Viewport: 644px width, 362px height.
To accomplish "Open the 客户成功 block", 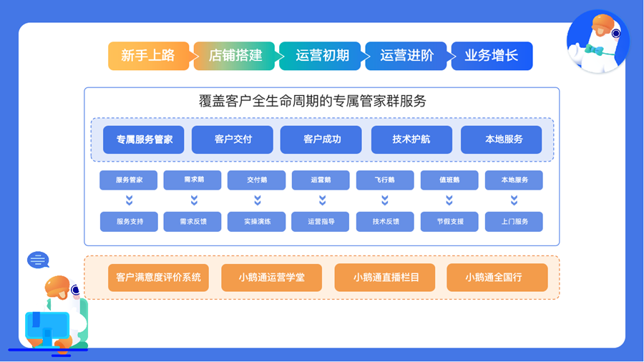I will click(321, 140).
